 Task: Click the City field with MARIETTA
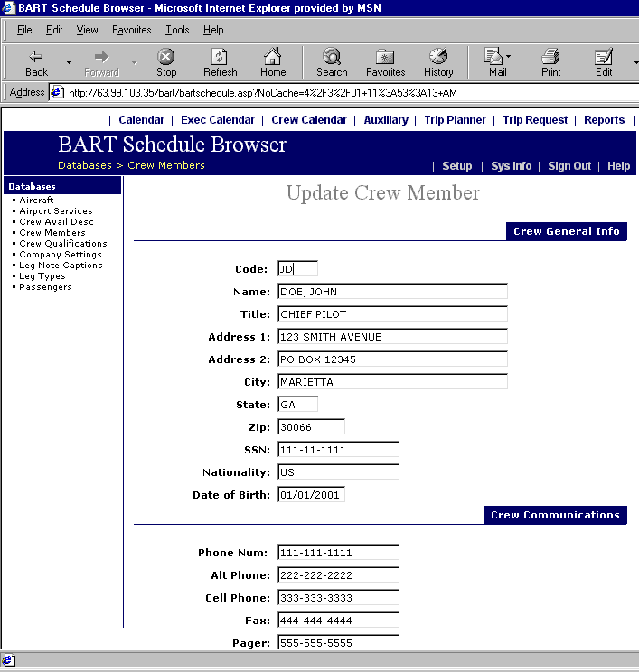point(392,382)
